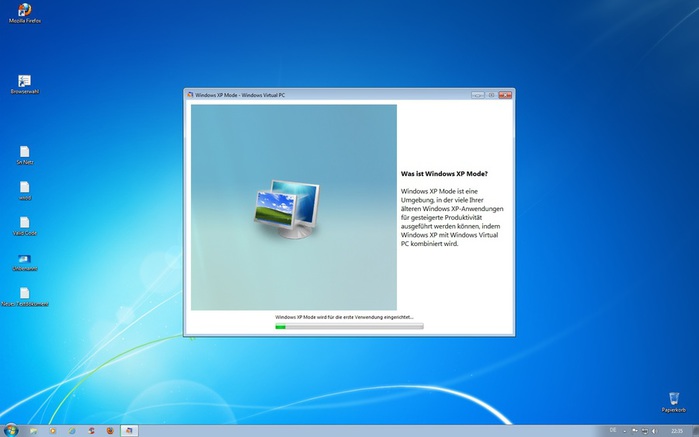Close the Windows XP Mode setup window
Screen dimensions: 699x437
click(505, 95)
